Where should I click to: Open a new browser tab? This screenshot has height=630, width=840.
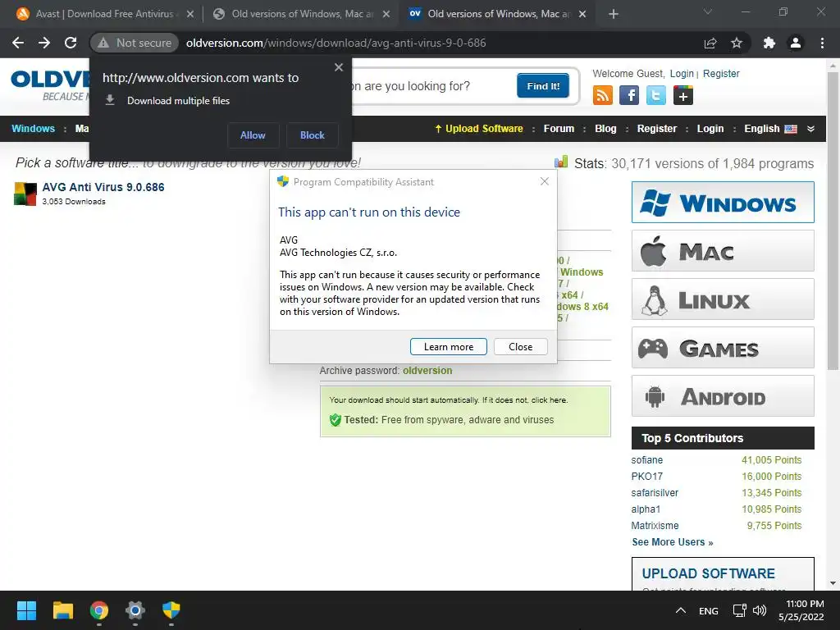(x=614, y=14)
